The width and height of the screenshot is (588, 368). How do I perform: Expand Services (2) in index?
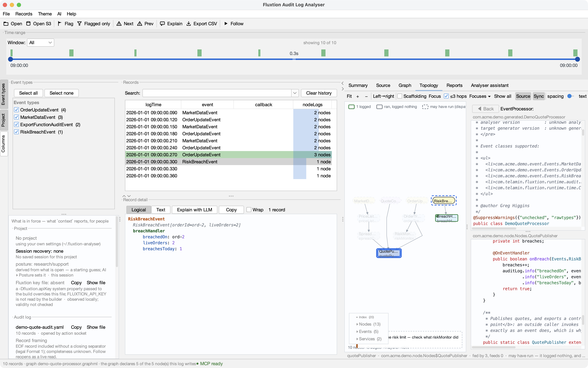(357, 339)
